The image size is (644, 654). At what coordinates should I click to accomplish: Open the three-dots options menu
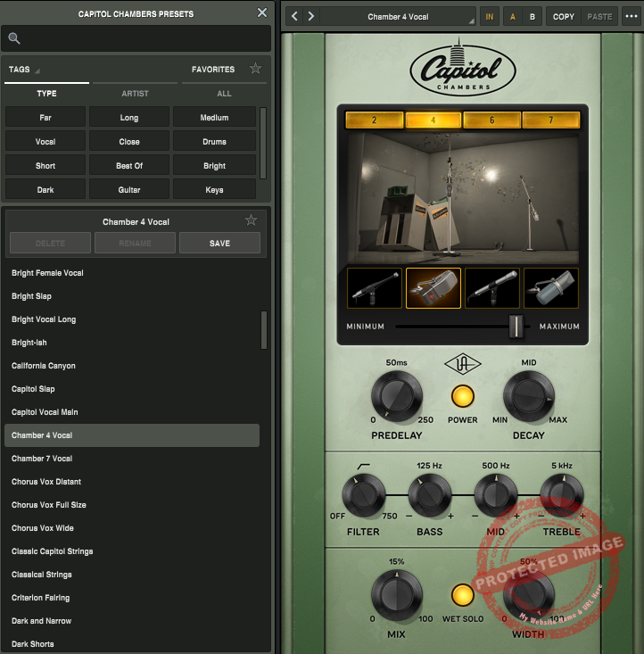pos(632,17)
